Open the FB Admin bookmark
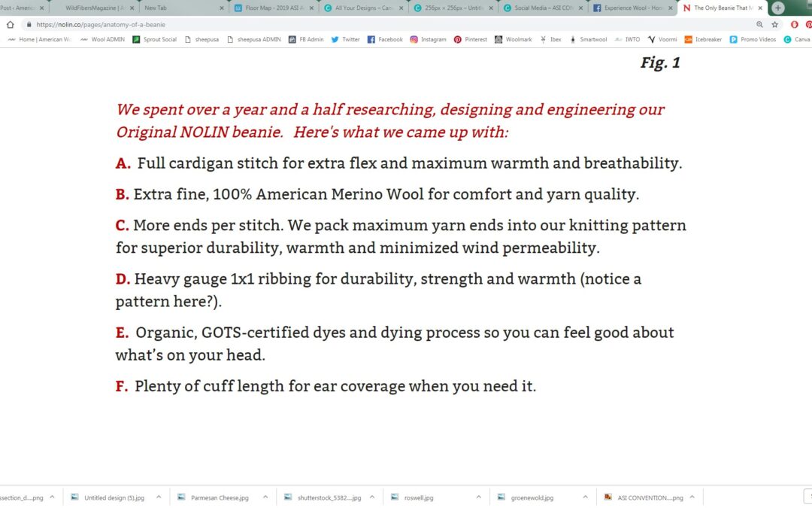The image size is (812, 508). pos(306,39)
